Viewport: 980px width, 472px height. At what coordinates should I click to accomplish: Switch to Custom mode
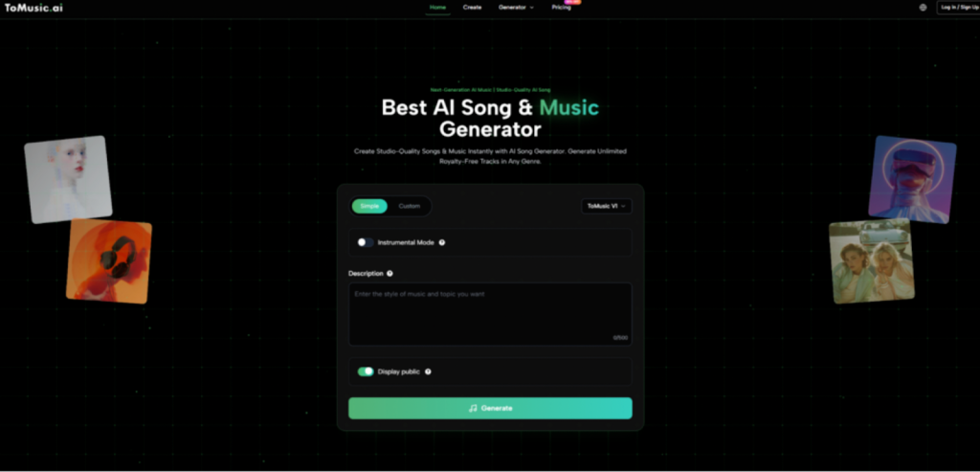[410, 206]
